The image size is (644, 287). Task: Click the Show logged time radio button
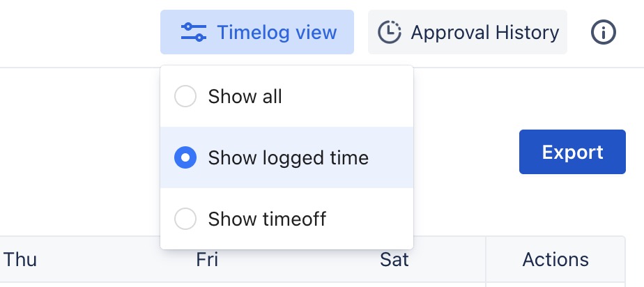coord(185,158)
